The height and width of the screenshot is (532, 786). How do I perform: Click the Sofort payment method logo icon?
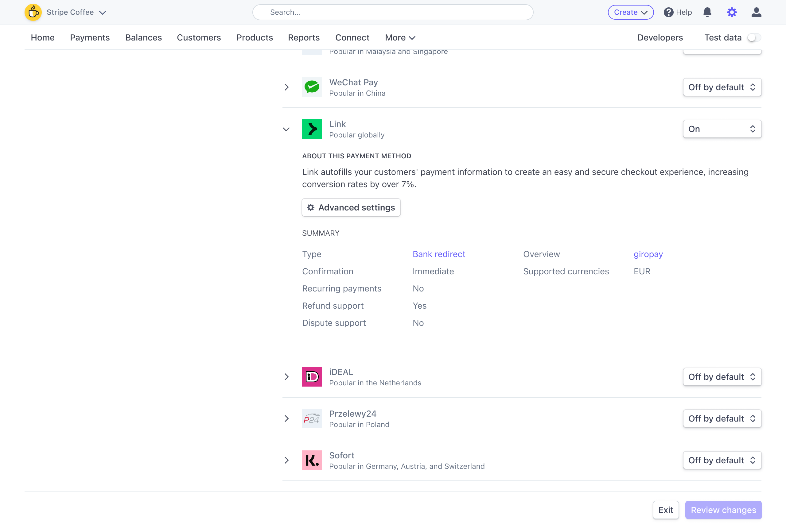312,460
